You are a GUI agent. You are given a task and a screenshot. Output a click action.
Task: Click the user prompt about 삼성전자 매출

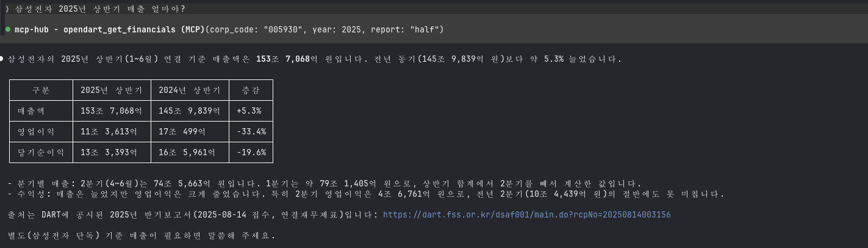[x=99, y=9]
